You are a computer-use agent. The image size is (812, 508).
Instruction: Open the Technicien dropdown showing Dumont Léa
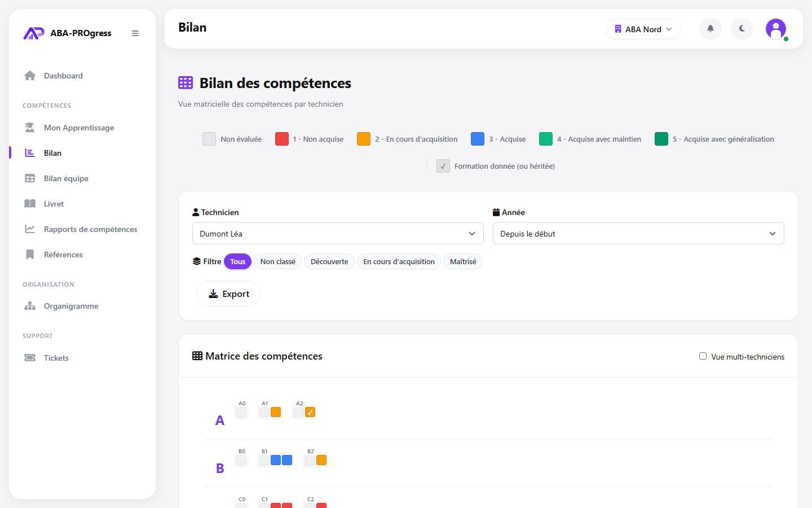click(x=338, y=234)
